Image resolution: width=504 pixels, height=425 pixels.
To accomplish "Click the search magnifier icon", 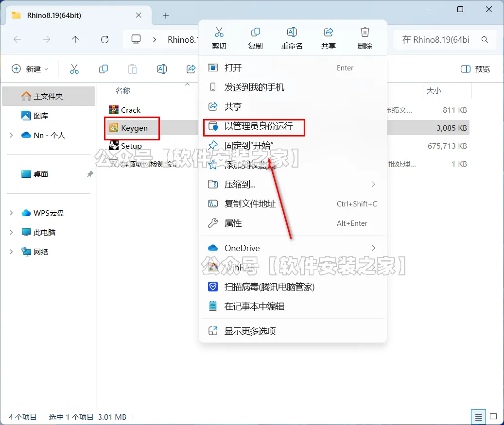I will pos(485,39).
